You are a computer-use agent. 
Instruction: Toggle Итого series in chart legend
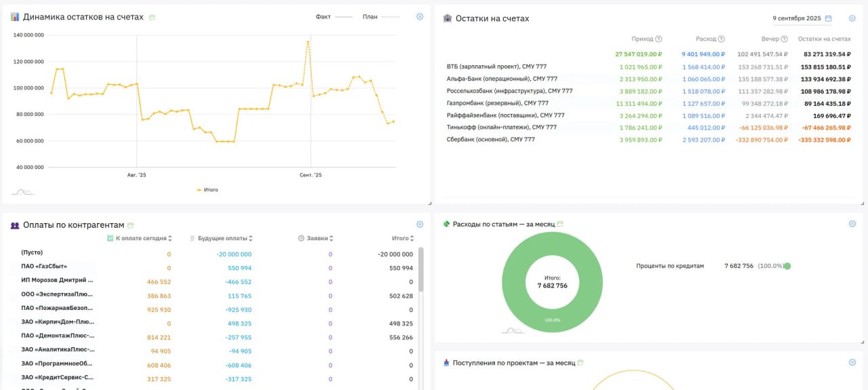[x=208, y=190]
